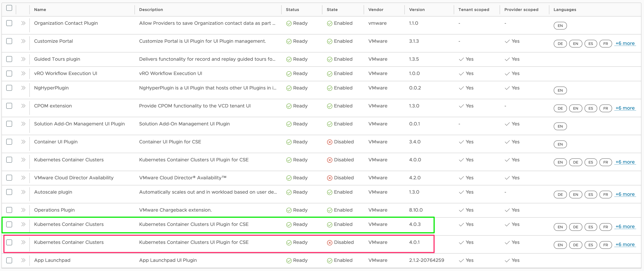
Task: Click the 'vmware' vendor cell in first row
Action: [x=377, y=23]
